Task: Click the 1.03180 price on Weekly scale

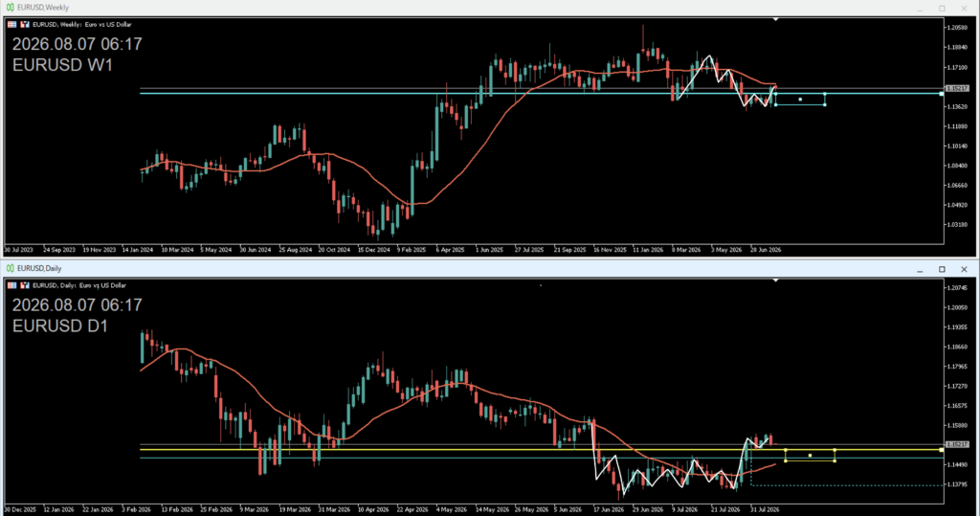Action: pos(957,225)
